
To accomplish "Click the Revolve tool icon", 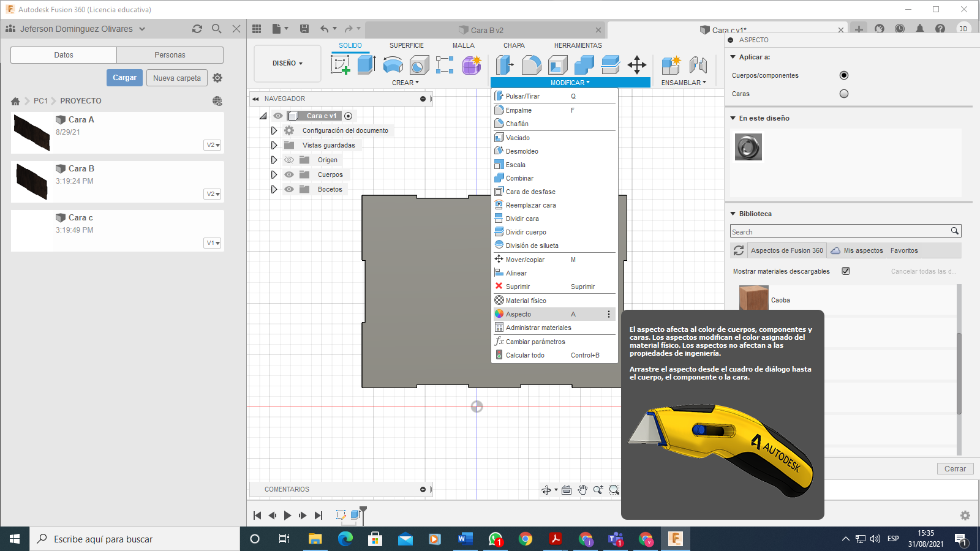I will (x=393, y=64).
